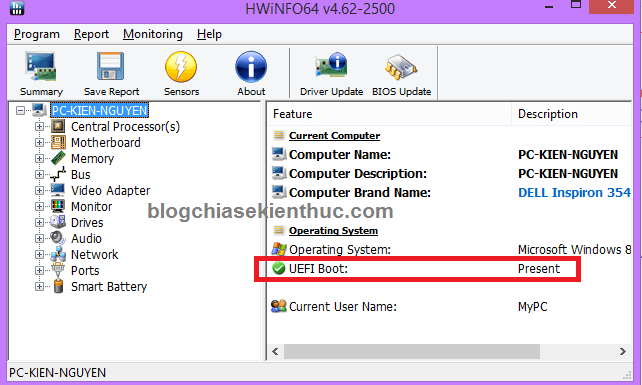Screen dimensions: 642x385
Task: Expand the Ports node
Action: [39, 270]
